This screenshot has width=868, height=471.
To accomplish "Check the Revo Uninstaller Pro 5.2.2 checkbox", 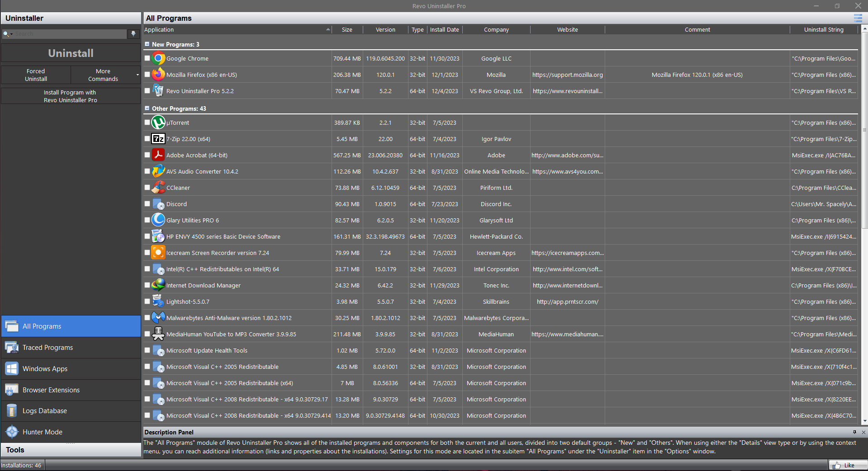I will (x=147, y=91).
